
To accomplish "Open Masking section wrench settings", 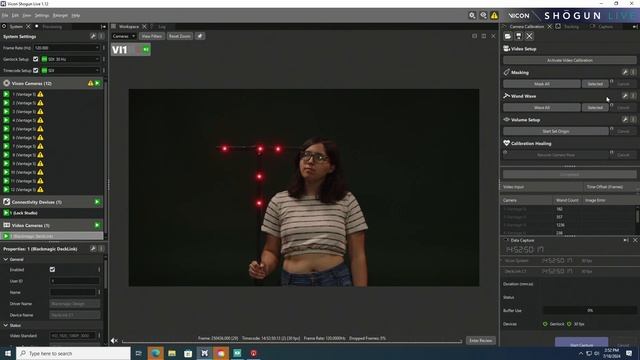I will (x=625, y=72).
